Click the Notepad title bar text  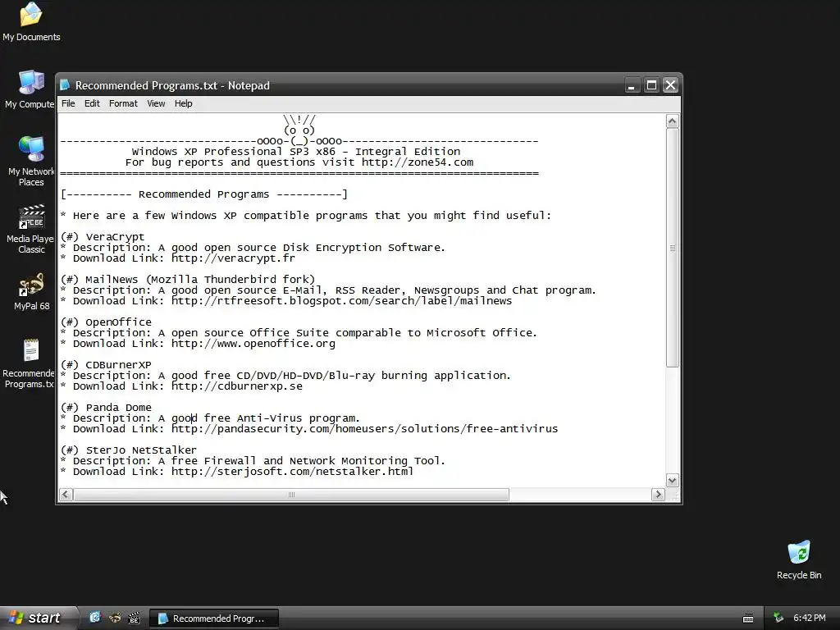click(x=172, y=85)
